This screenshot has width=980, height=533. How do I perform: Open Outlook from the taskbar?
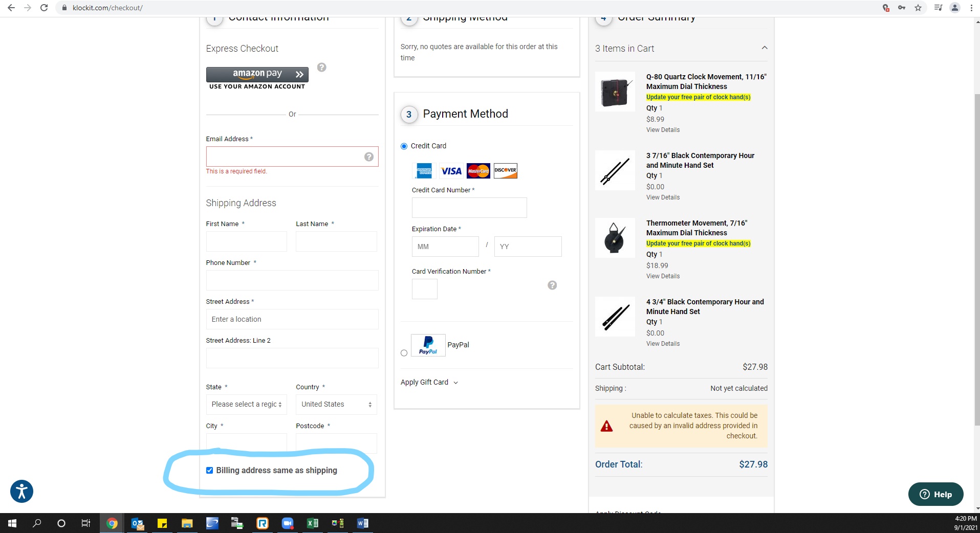[137, 523]
